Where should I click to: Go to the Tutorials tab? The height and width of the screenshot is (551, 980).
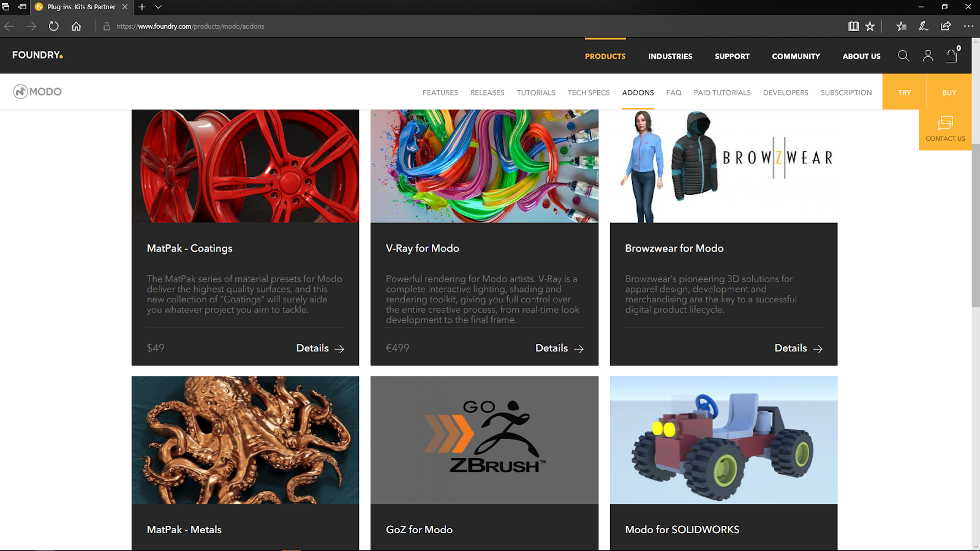[536, 92]
